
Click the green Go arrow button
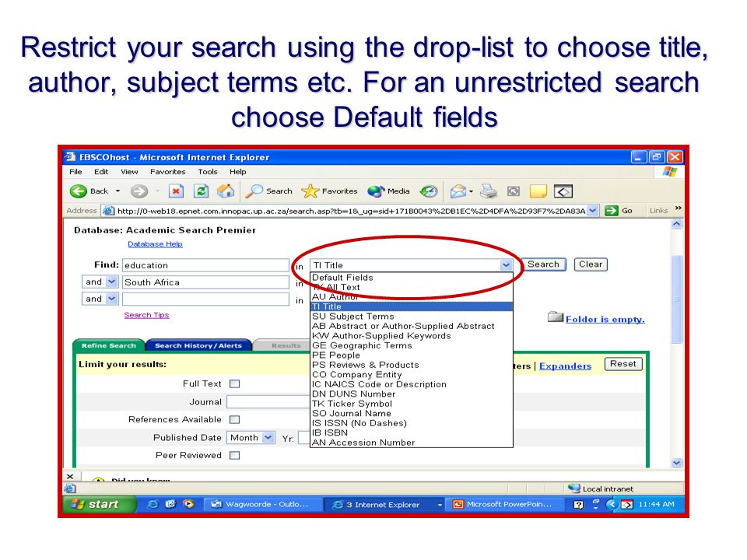click(612, 211)
